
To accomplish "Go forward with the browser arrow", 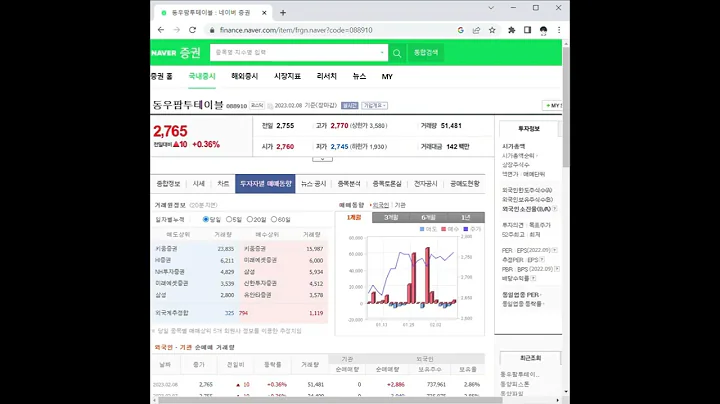I will [x=177, y=30].
